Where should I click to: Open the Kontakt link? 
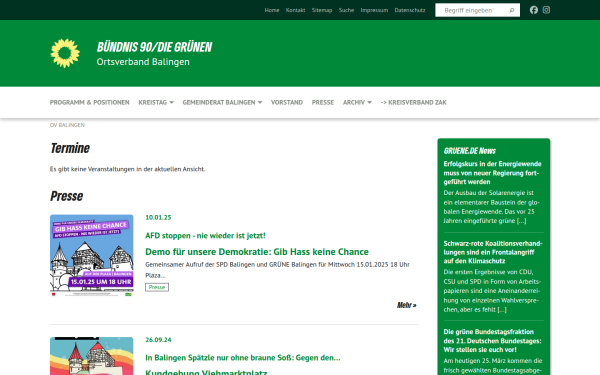(295, 10)
